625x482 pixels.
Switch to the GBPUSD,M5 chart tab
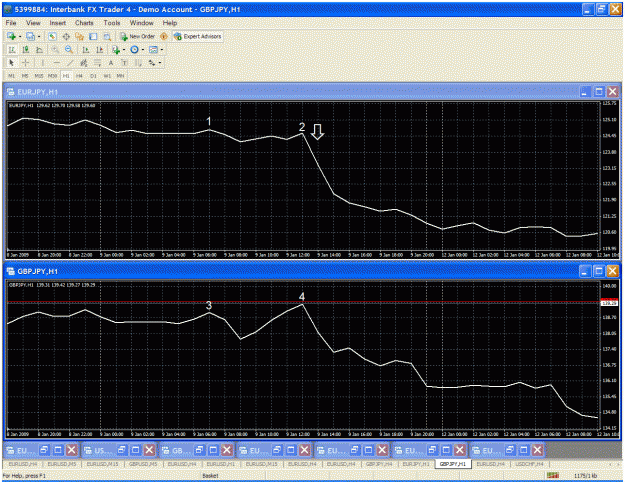(x=143, y=464)
